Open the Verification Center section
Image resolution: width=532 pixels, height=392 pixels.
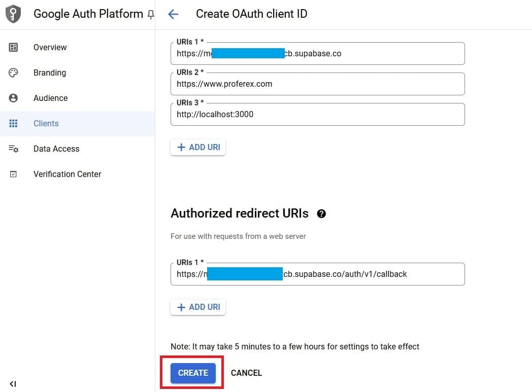[x=67, y=174]
